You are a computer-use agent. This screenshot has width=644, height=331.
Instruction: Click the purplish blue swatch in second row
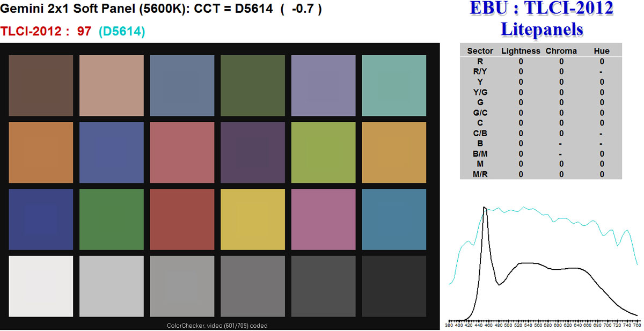point(112,152)
